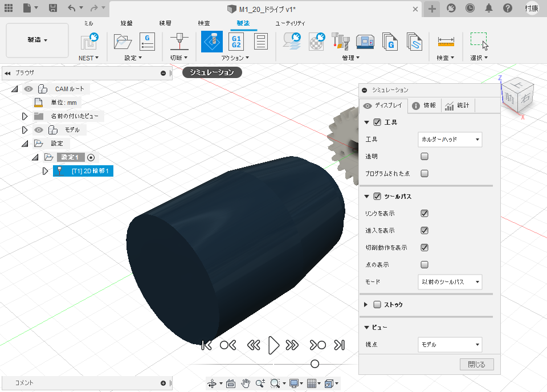Select the pan hand tool
Screen dimensions: 547x392
(x=246, y=383)
